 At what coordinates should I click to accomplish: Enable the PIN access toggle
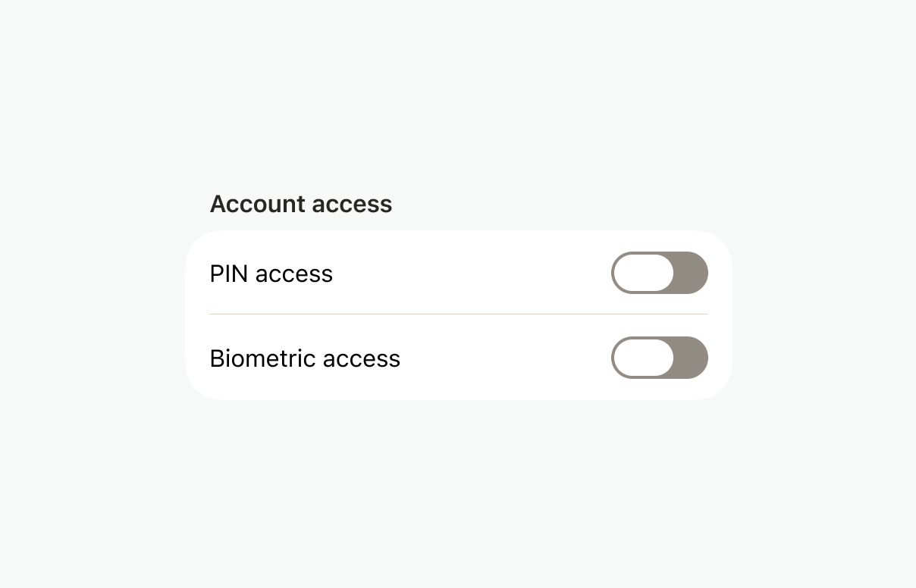coord(659,273)
